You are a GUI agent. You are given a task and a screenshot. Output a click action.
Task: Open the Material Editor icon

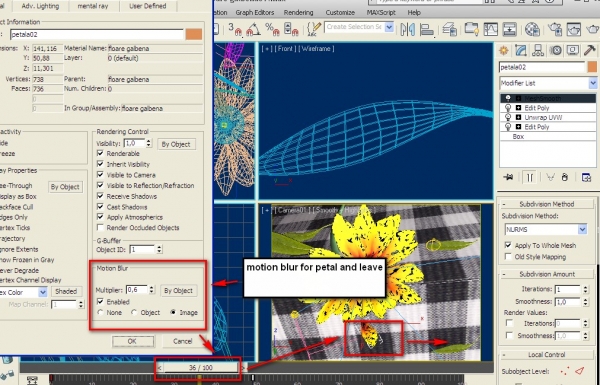tap(532, 29)
